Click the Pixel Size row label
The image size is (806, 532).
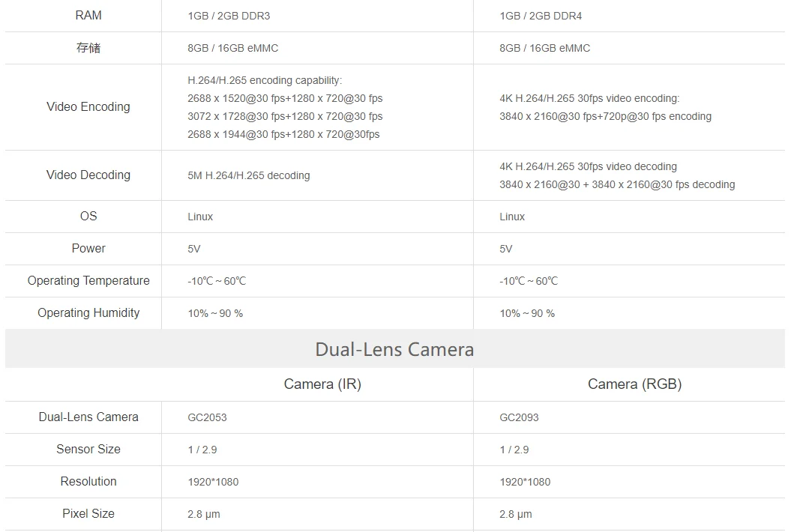tap(88, 513)
